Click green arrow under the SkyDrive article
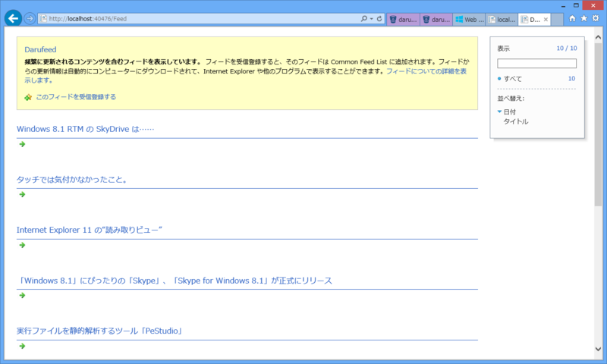 pos(22,144)
